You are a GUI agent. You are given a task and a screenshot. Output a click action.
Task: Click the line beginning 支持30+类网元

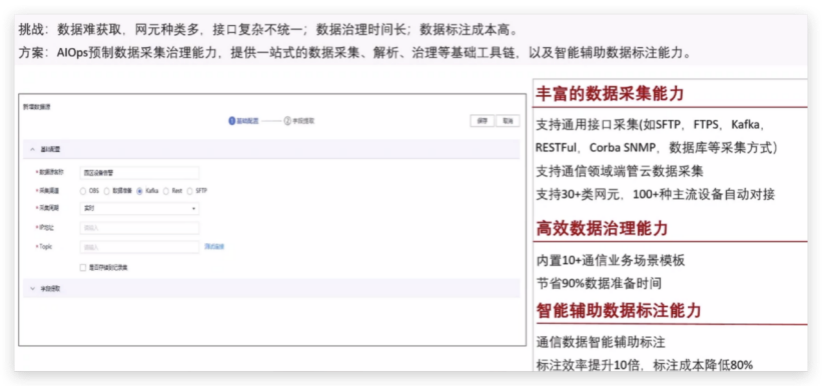(x=655, y=195)
